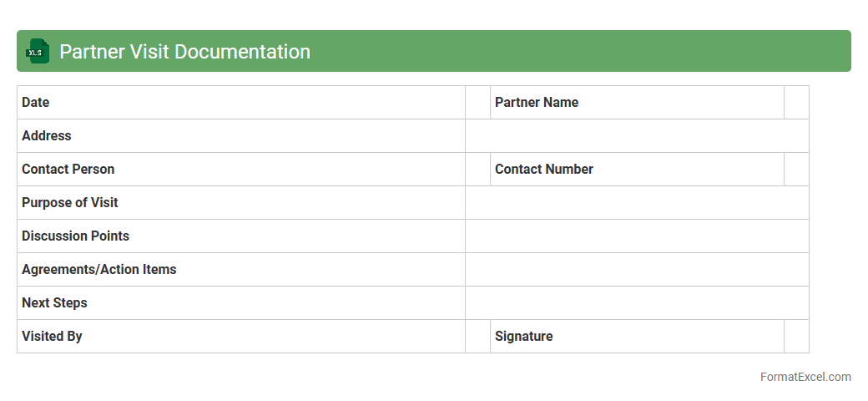The image size is (868, 401).
Task: Click the blank cell after Contact Number
Action: click(x=796, y=170)
